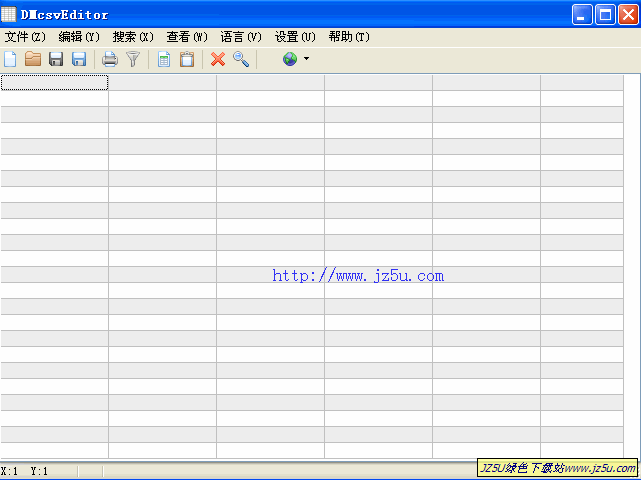Open the 编辑(Y) menu

79,37
